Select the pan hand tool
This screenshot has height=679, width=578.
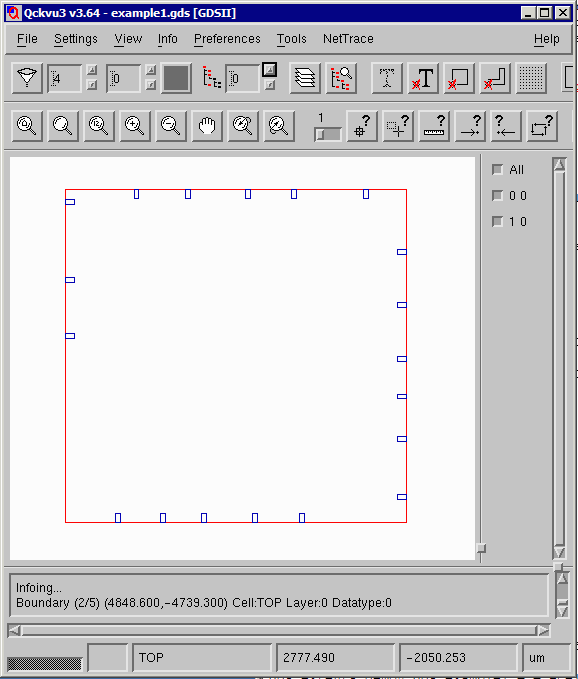207,126
